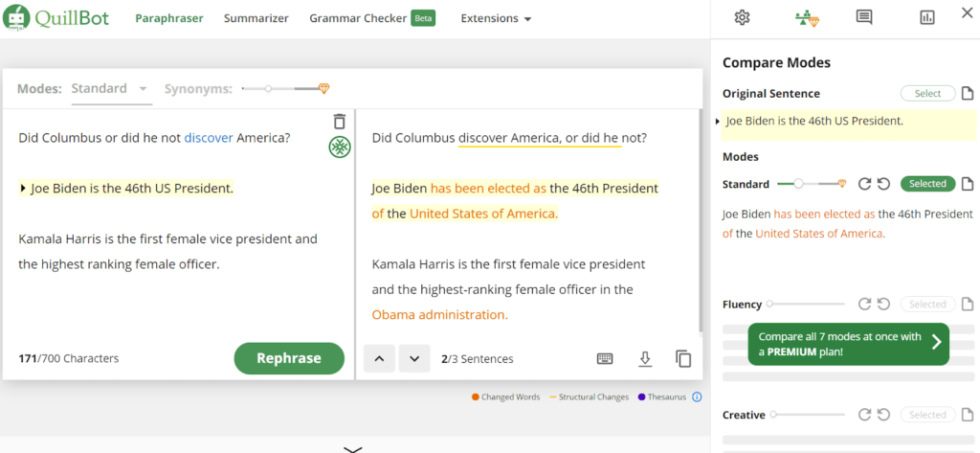Click the 2/3 Sentences counter

pos(477,358)
